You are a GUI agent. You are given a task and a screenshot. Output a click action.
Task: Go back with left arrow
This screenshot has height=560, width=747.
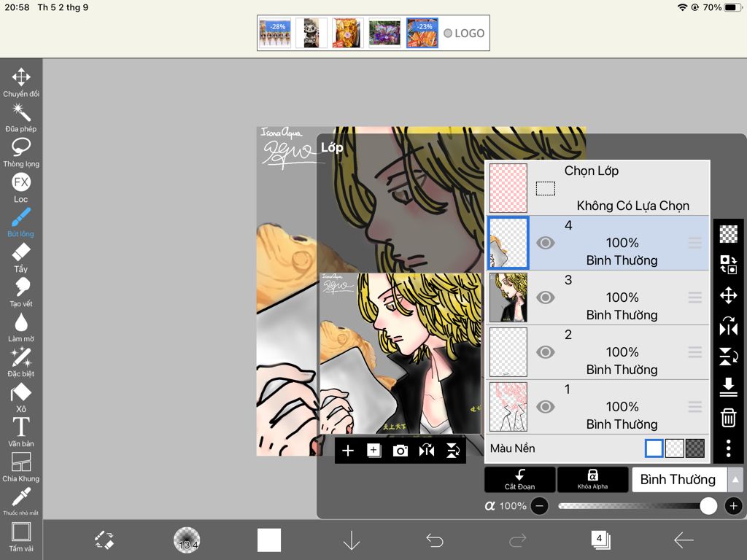tap(684, 540)
